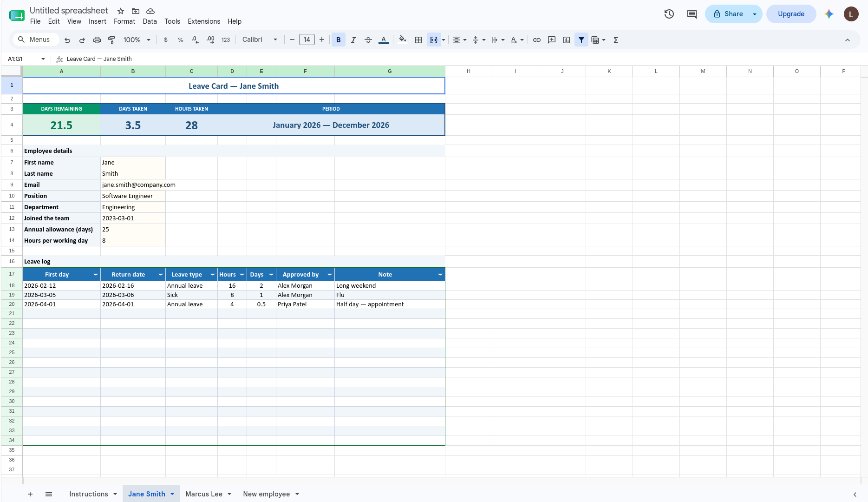The height and width of the screenshot is (502, 868).
Task: Open horizontal align dropdown
Action: click(460, 40)
